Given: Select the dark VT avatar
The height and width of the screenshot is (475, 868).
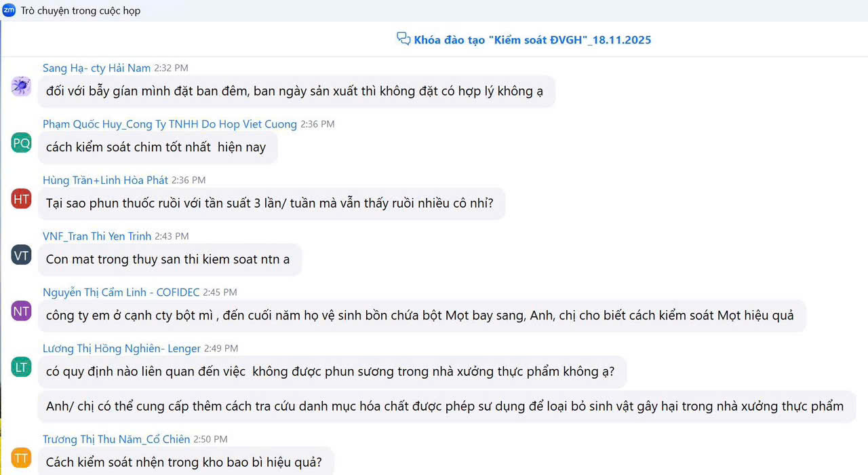Looking at the screenshot, I should click(22, 255).
